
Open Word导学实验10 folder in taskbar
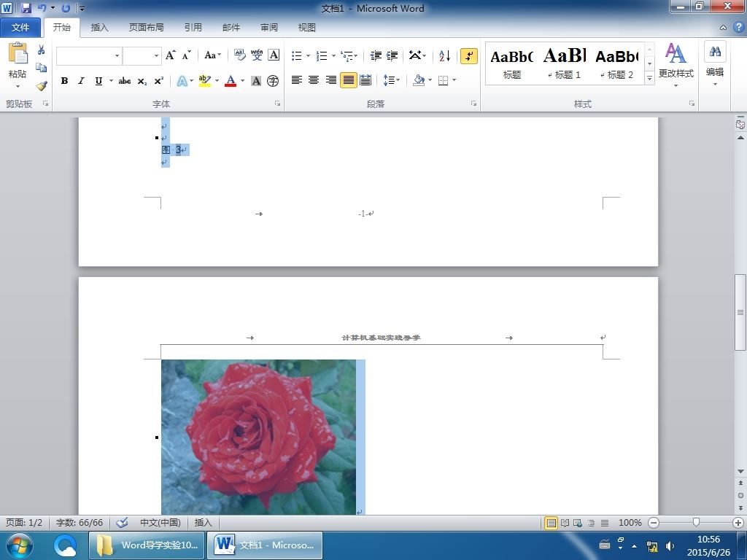147,545
